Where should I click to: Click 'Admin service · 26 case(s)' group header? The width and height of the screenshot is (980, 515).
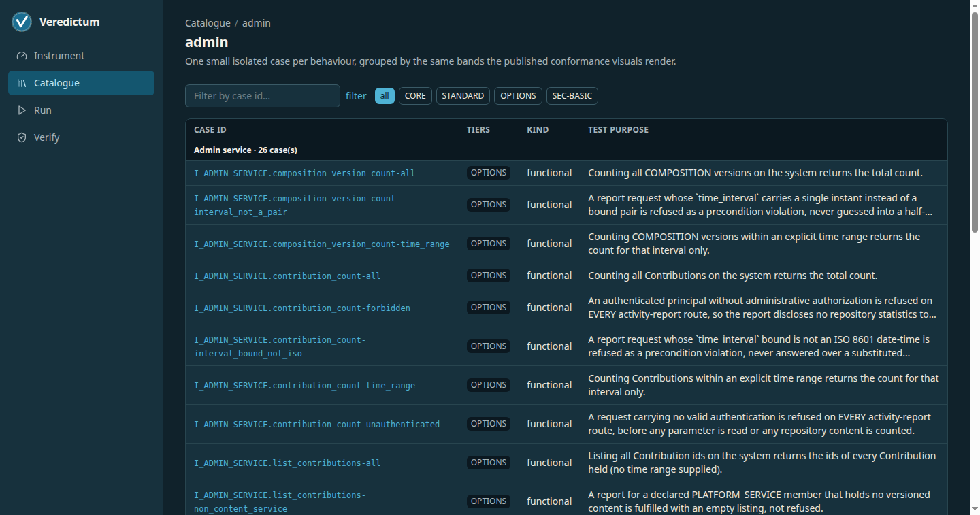(246, 150)
